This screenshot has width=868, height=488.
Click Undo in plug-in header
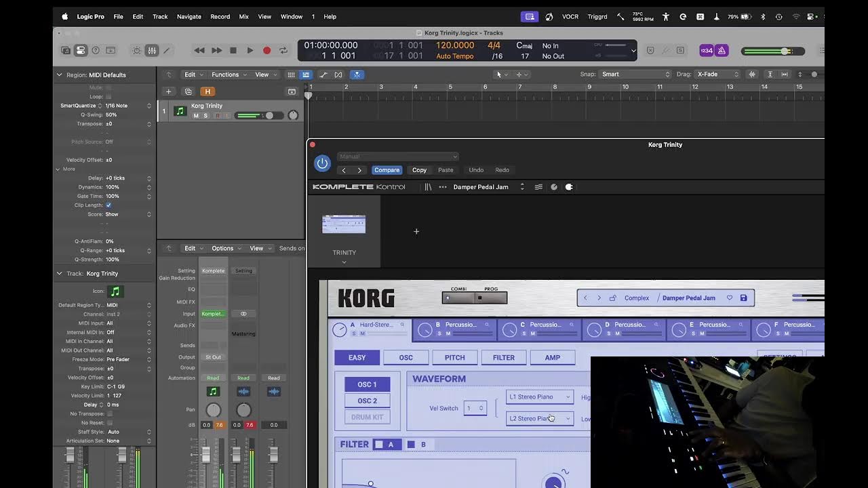476,170
